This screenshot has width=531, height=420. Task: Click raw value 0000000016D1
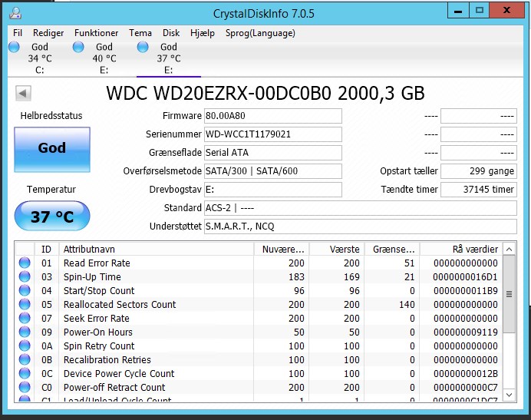[x=465, y=276]
